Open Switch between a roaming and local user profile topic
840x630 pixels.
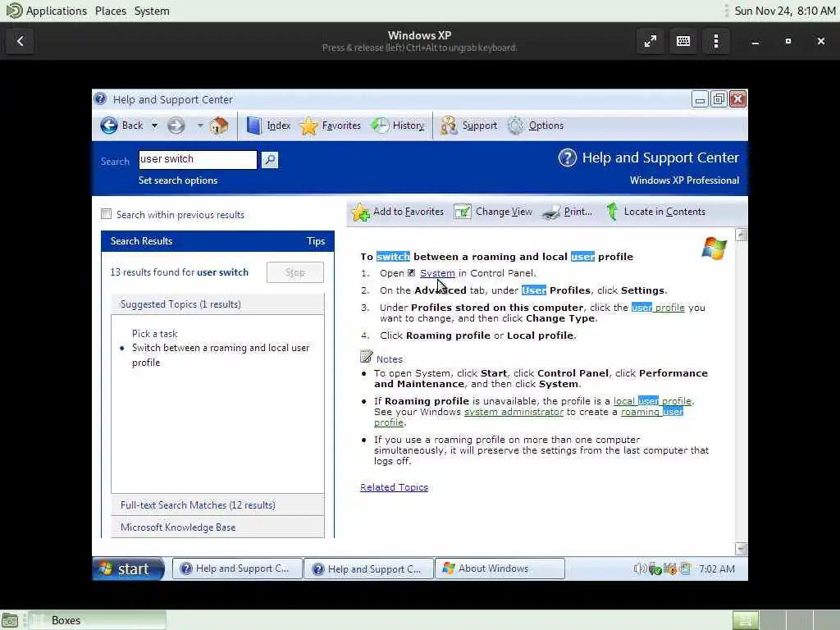(x=221, y=354)
